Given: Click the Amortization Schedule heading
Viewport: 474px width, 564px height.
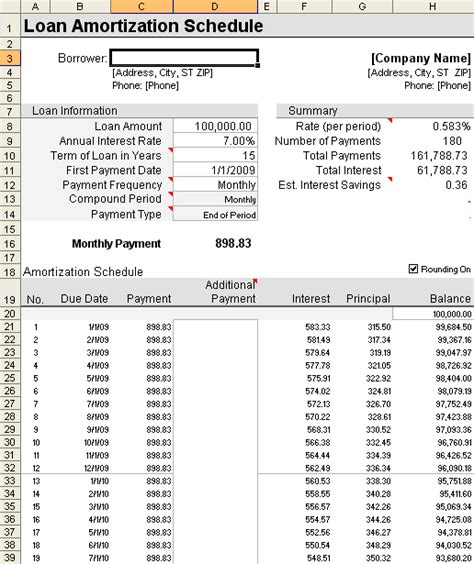Looking at the screenshot, I should pos(83,272).
